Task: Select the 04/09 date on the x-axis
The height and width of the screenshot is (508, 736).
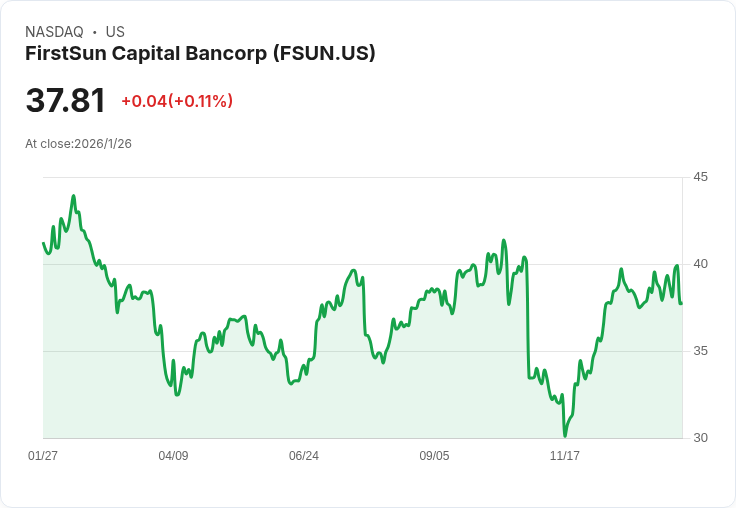Action: click(x=173, y=456)
